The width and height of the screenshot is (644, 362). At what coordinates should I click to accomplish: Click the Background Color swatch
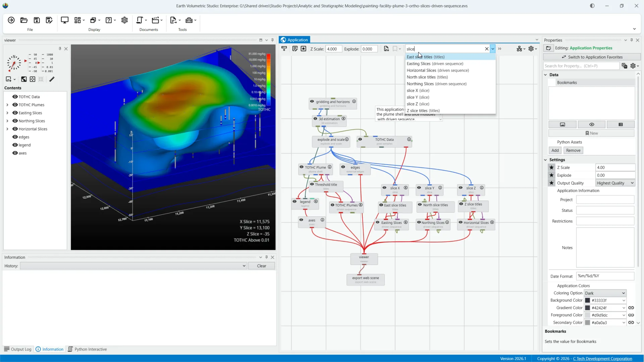(588, 300)
